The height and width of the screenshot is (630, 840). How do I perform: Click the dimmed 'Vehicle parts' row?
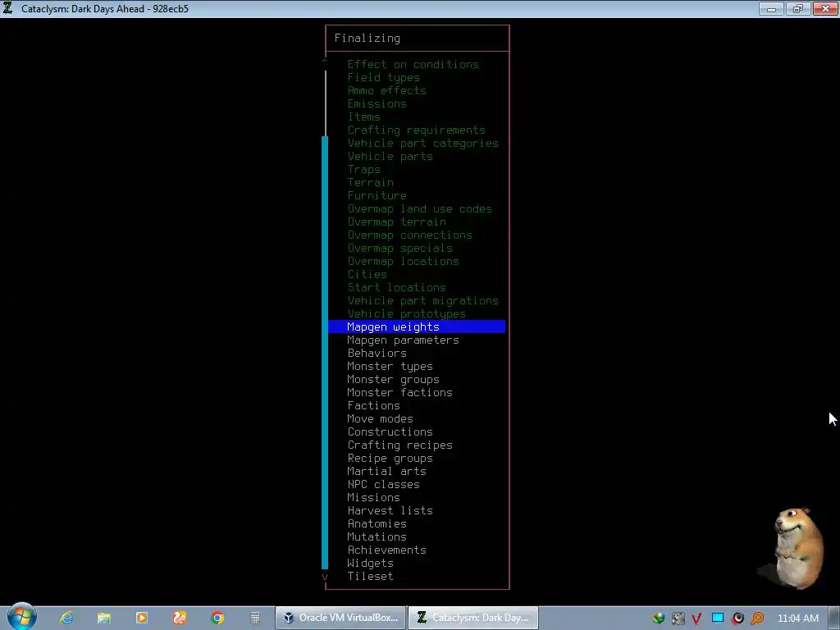point(390,157)
